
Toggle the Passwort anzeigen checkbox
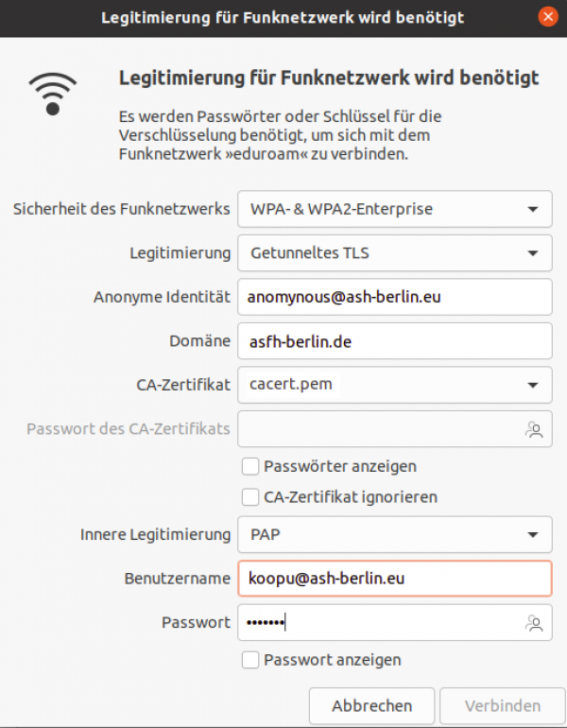(250, 660)
